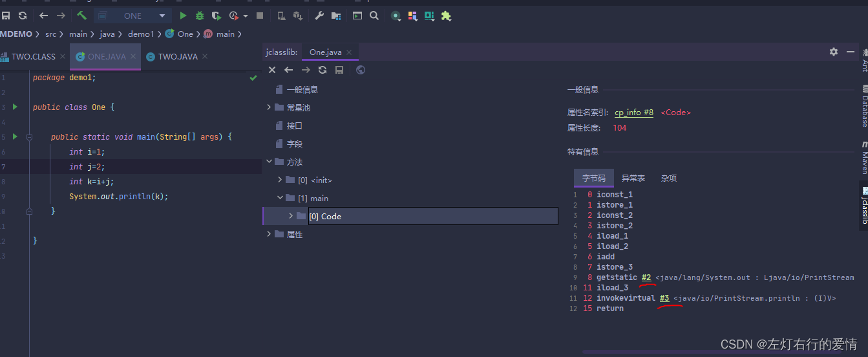Open project settings wrench icon
868x357 pixels.
319,16
